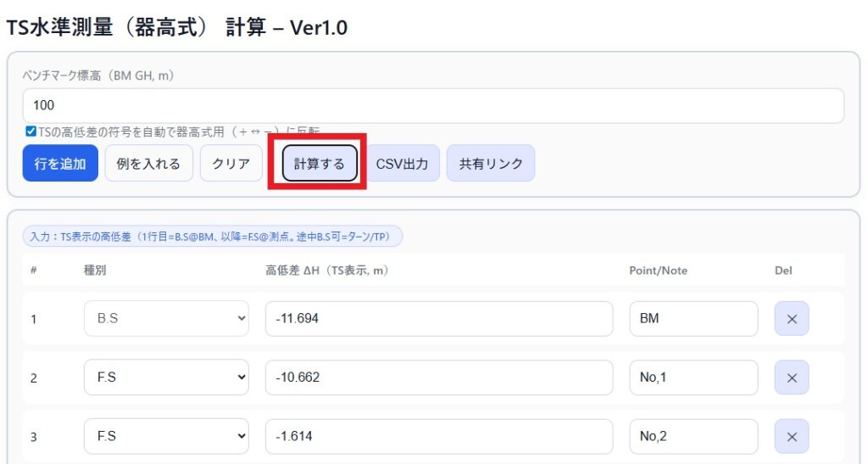Open the 共有リンク share link button
Screen dimensions: 868x464
pos(490,164)
